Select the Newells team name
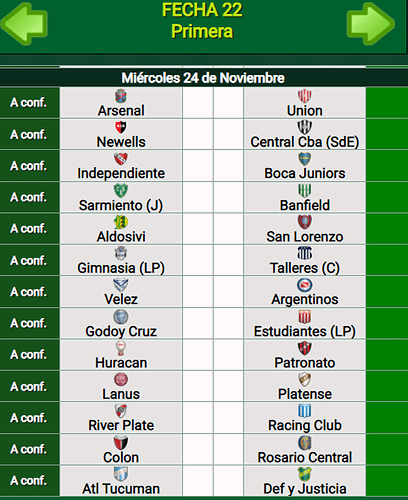Viewport: 408px width, 500px height. click(x=121, y=142)
